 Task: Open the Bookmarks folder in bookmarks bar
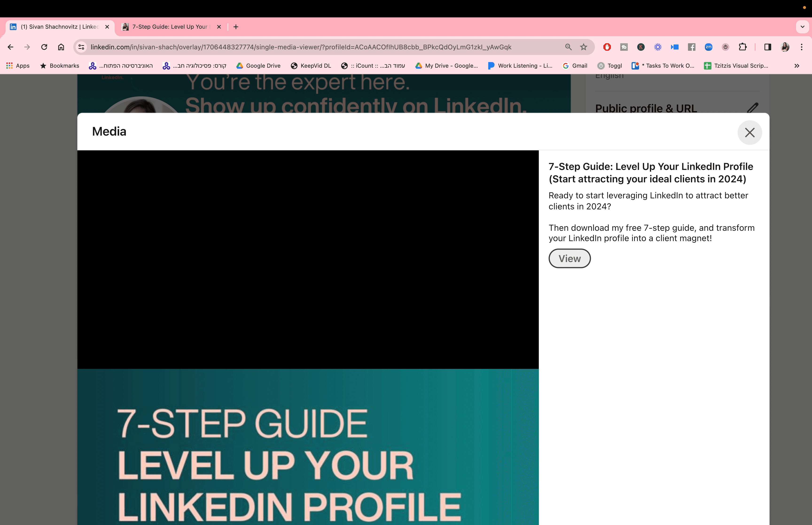tap(60, 66)
